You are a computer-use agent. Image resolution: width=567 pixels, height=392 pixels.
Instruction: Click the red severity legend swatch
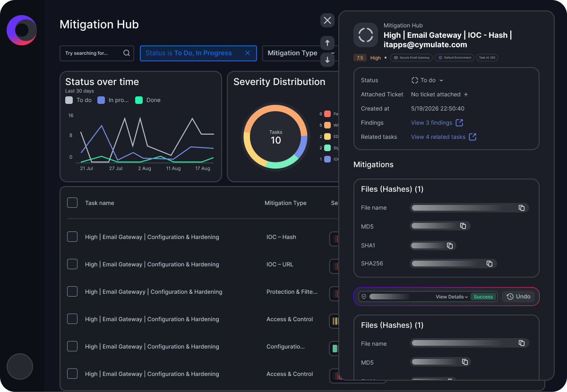[x=327, y=114]
